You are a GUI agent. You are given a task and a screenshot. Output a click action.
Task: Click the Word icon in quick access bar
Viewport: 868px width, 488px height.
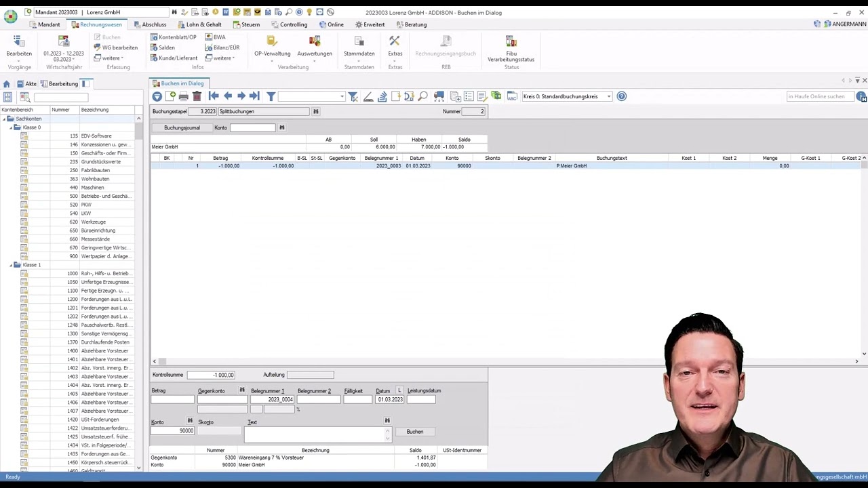226,12
